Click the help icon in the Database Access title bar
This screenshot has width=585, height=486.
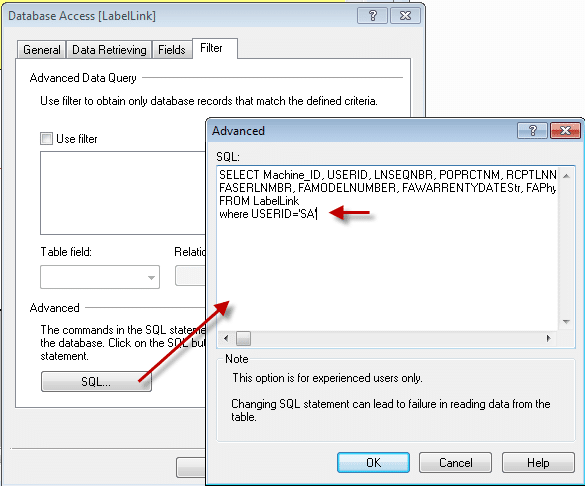tap(372, 16)
